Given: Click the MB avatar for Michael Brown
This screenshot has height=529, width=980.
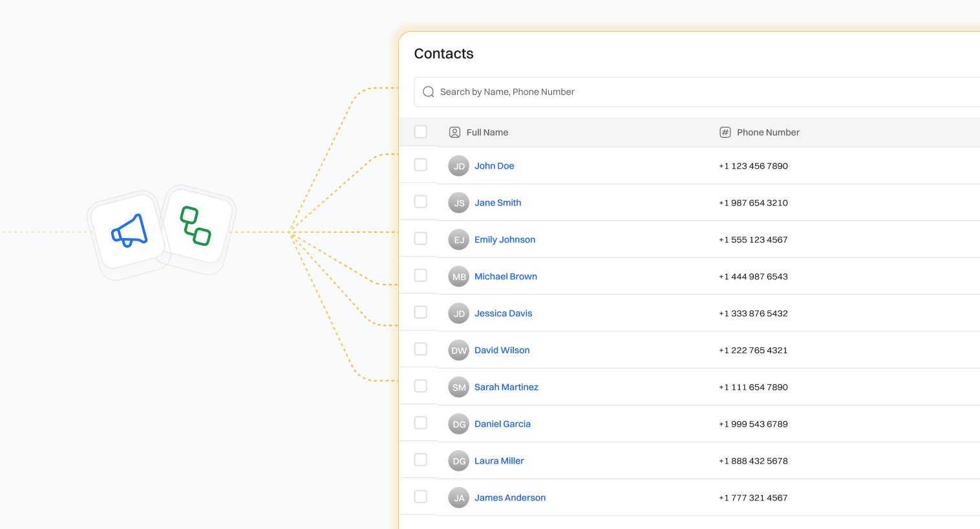Looking at the screenshot, I should (x=458, y=277).
